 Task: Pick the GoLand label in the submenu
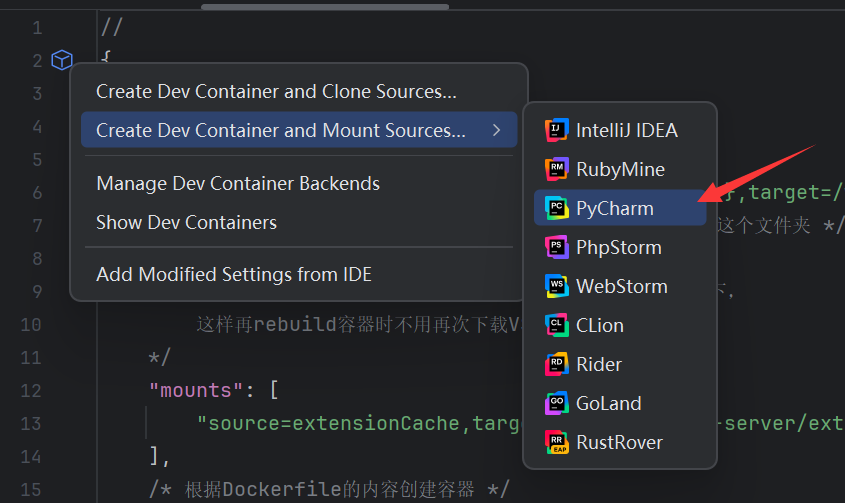click(x=608, y=403)
